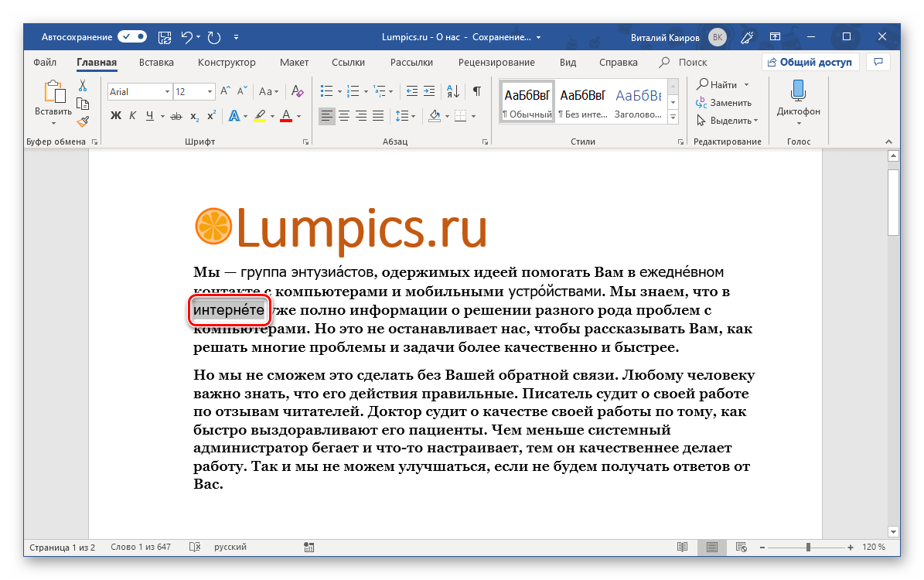The height and width of the screenshot is (580, 924).
Task: Adjust the zoom slider in status bar
Action: [x=808, y=548]
